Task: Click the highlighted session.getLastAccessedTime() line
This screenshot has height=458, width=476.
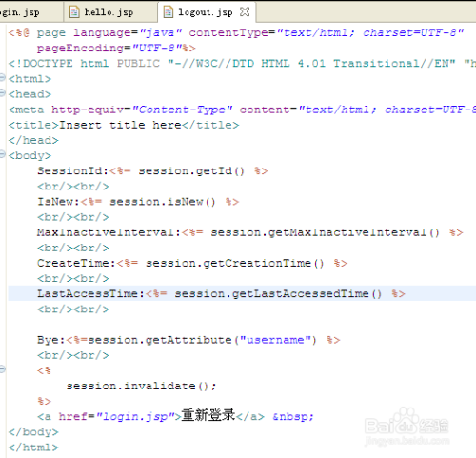Action: point(242,293)
